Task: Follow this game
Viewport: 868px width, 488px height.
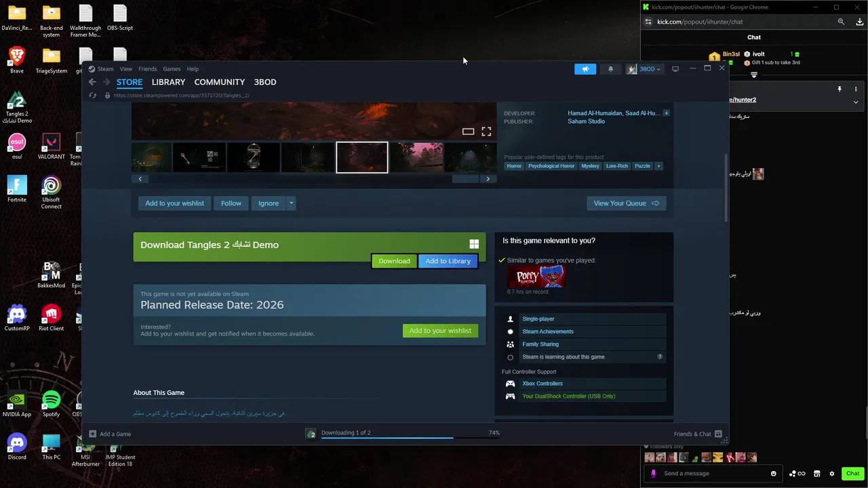Action: pyautogui.click(x=231, y=203)
